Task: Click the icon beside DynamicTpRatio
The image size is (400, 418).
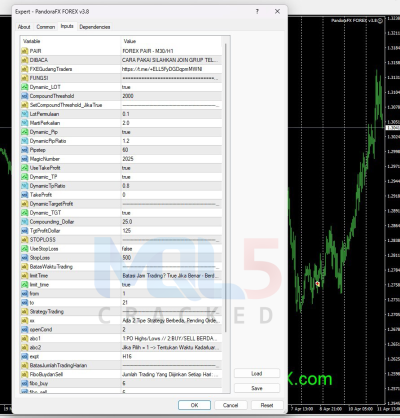Action: (x=25, y=186)
